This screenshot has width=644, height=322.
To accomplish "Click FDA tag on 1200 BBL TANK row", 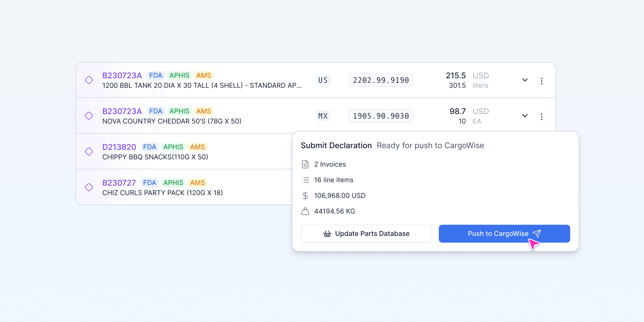I will point(156,75).
